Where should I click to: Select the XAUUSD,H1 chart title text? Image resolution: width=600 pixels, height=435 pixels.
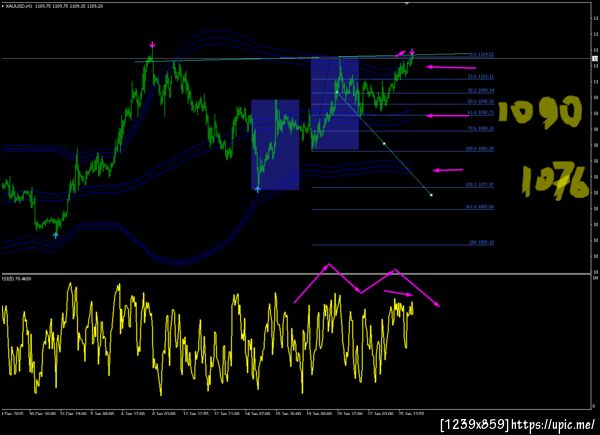pyautogui.click(x=54, y=6)
